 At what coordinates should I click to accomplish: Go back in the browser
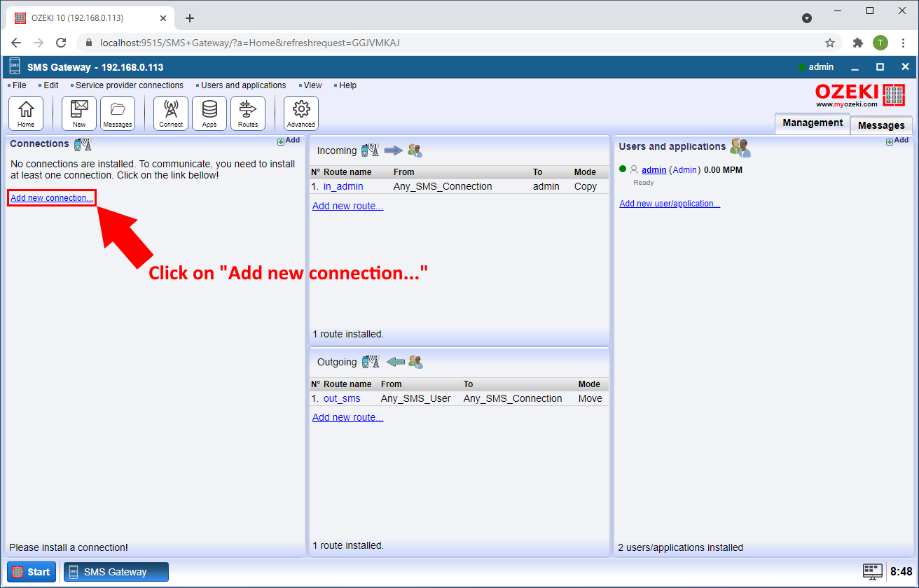pyautogui.click(x=16, y=43)
